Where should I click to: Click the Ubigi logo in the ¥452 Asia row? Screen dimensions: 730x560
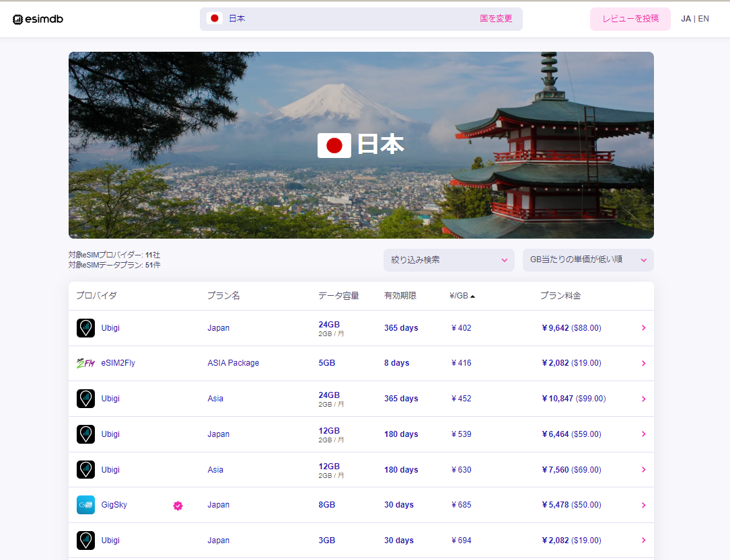(85, 399)
